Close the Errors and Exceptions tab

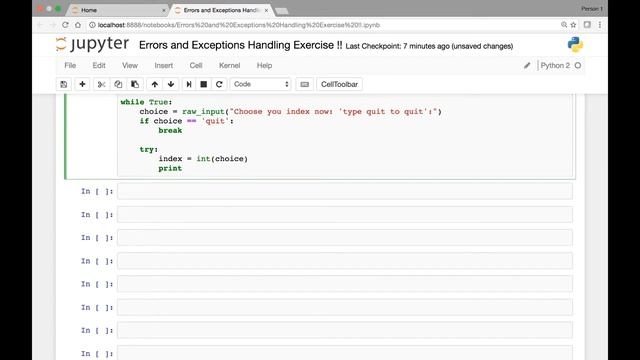coord(267,10)
